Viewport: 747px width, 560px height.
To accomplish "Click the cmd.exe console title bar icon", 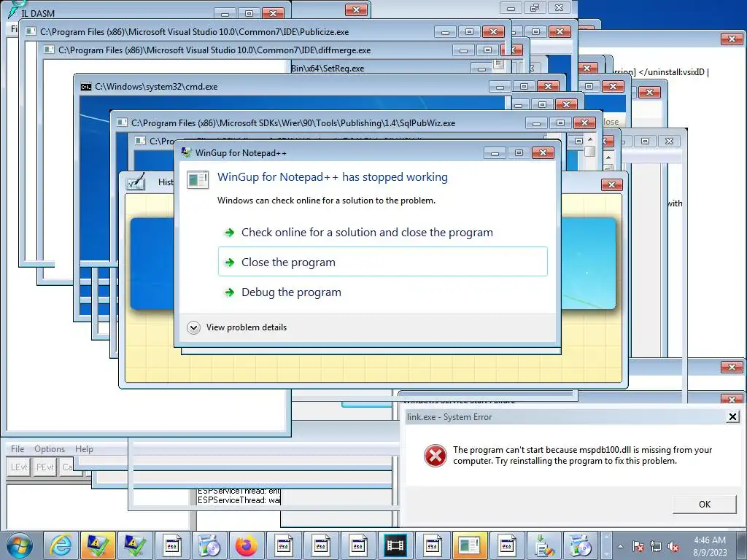I will pyautogui.click(x=86, y=87).
